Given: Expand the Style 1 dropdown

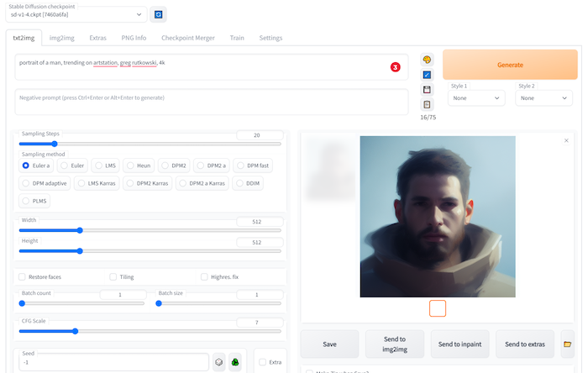Looking at the screenshot, I should coord(475,97).
